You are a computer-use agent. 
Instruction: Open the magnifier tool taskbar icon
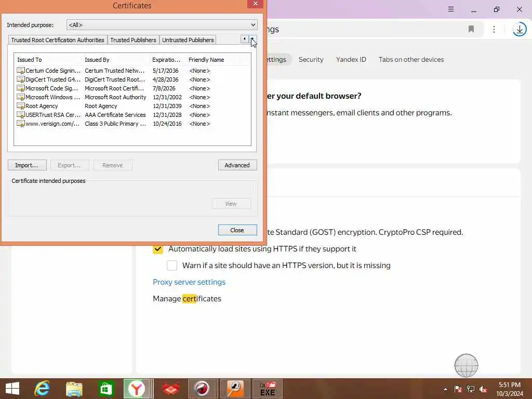pyautogui.click(x=235, y=389)
